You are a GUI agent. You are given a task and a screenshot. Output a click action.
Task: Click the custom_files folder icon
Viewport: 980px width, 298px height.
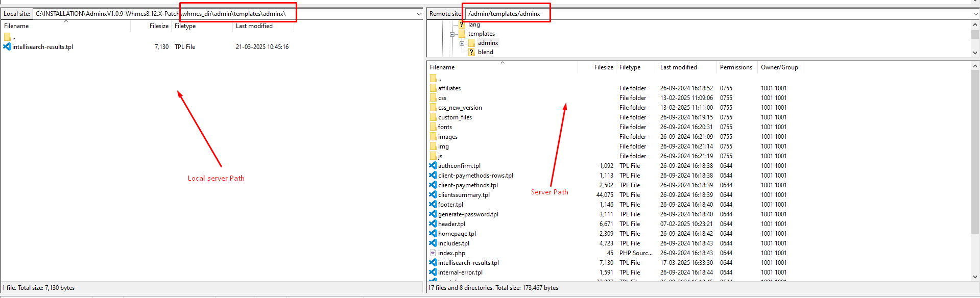click(x=433, y=117)
